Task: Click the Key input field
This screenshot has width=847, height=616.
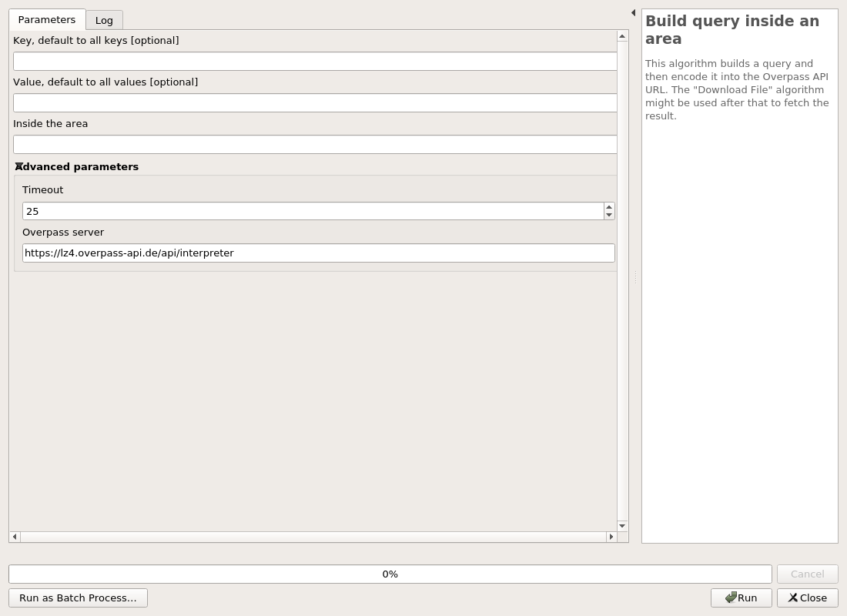Action: pos(314,61)
